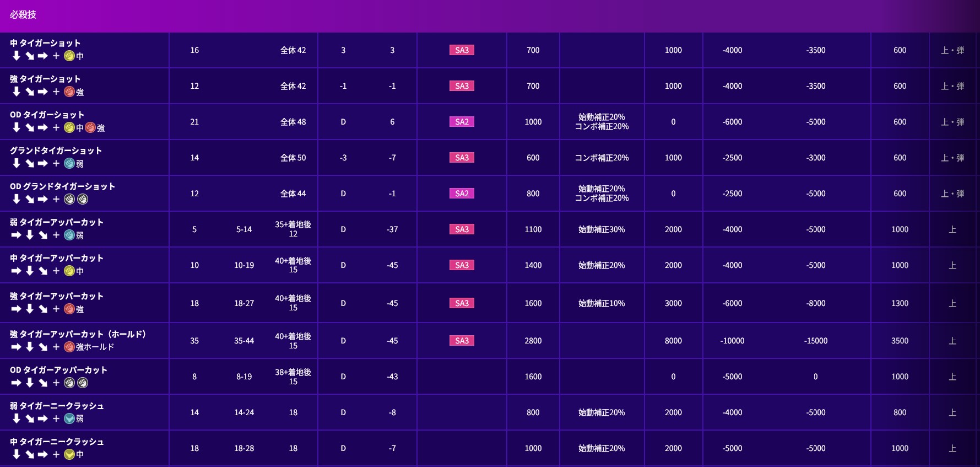The image size is (980, 467).
Task: Click medium kick icon under 中 タイガーニークラッシュ
Action: [x=69, y=454]
